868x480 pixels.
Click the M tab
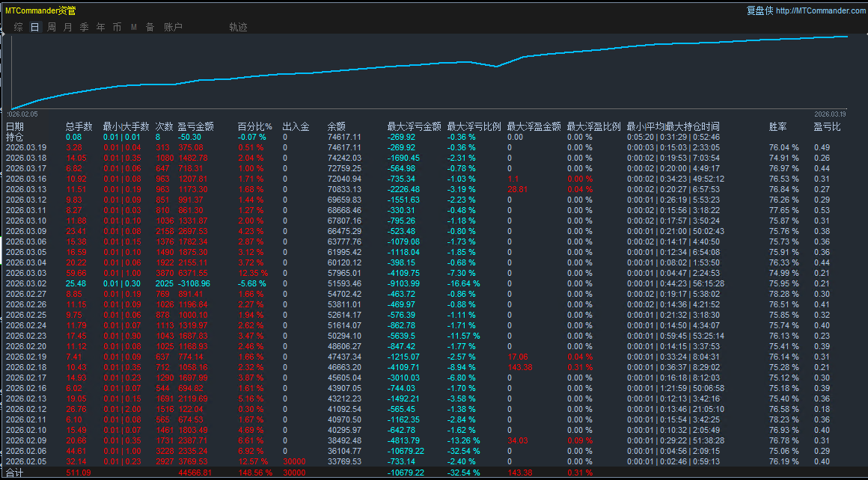coord(133,27)
